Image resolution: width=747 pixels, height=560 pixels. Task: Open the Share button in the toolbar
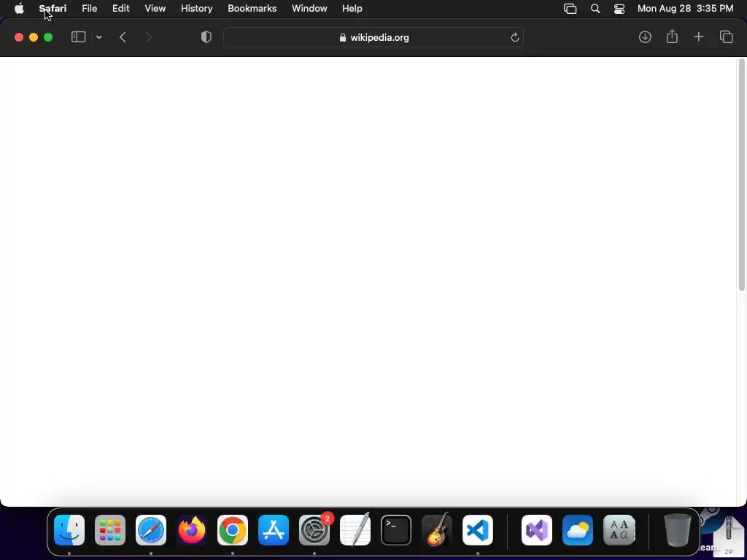(x=672, y=36)
